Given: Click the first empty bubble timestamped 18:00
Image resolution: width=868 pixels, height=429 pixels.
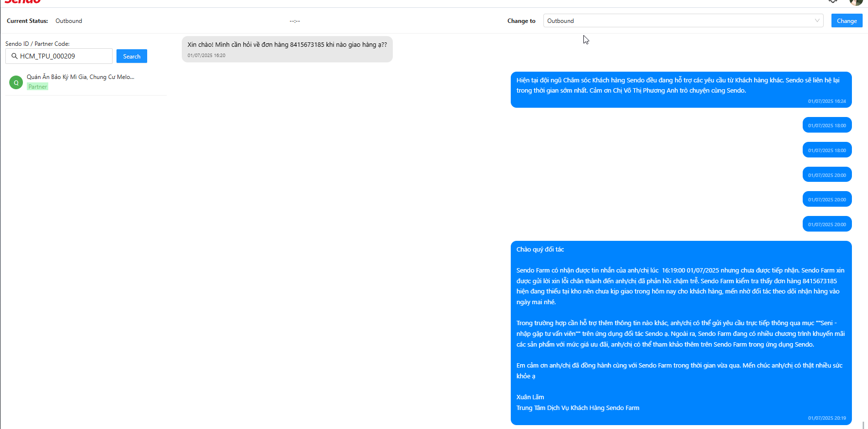Looking at the screenshot, I should (x=827, y=125).
